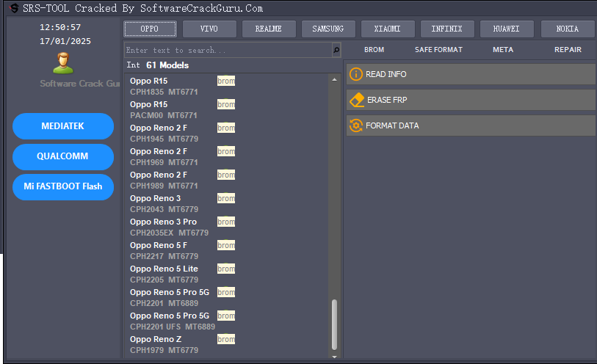The height and width of the screenshot is (364, 597).
Task: Click brom tag on Oppo Reno 3 row
Action: (226, 198)
